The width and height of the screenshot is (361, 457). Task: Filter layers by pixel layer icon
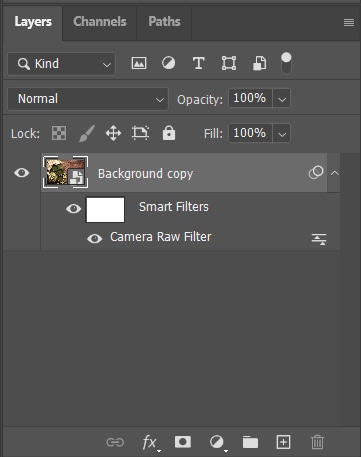pos(139,63)
